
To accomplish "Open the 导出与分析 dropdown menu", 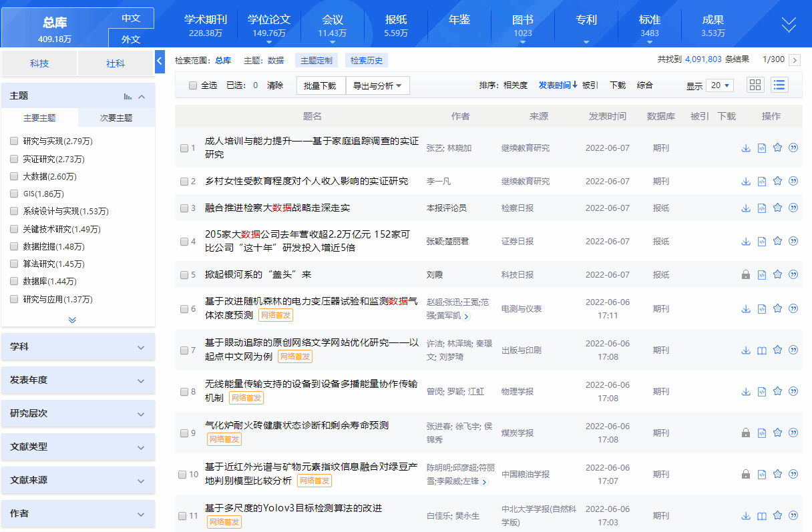I will 377,85.
